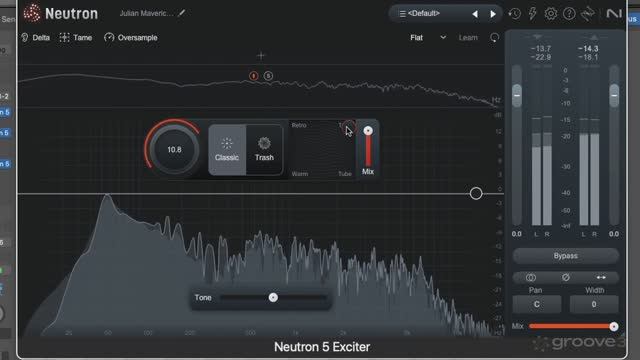Click the global Mix slider handle
The height and width of the screenshot is (360, 640).
(613, 327)
